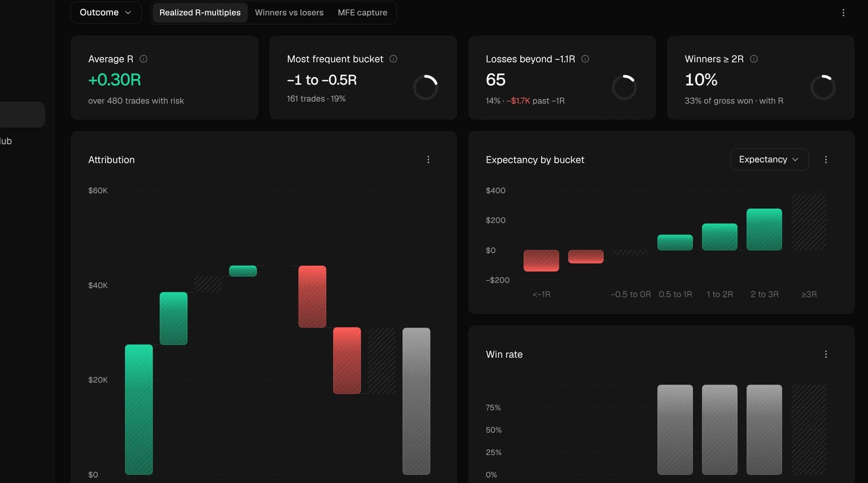The image size is (868, 483).
Task: Select the tallest green Attribution bar
Action: point(139,410)
